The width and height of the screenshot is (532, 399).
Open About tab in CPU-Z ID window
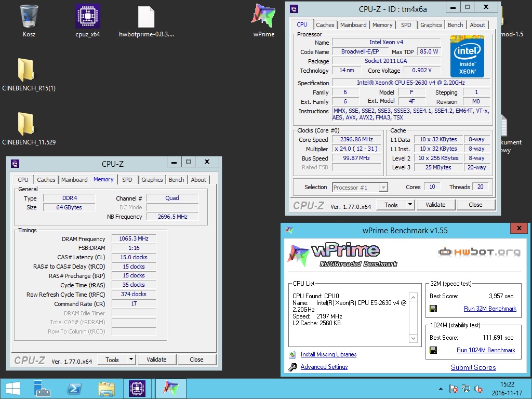coord(477,25)
